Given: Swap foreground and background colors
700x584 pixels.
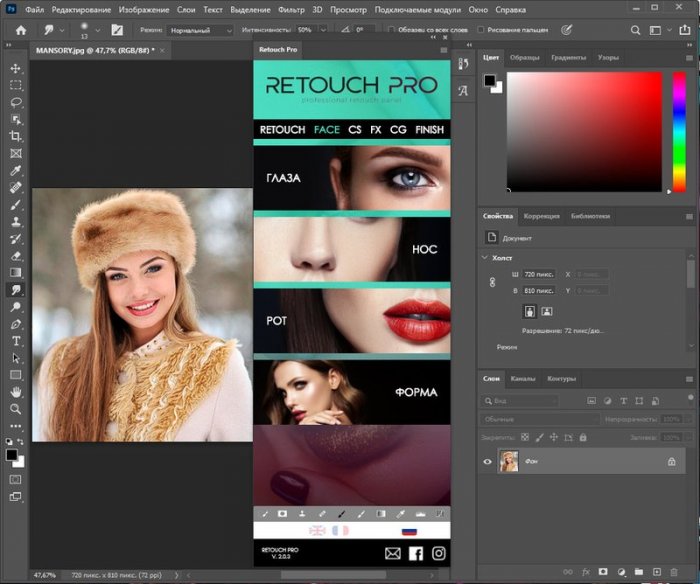Looking at the screenshot, I should point(20,442).
